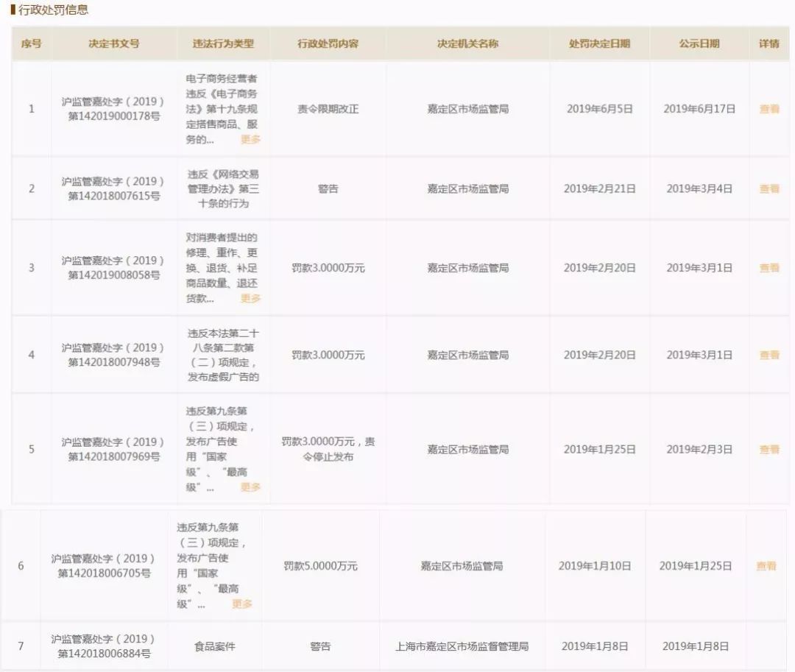View 查看 details of record 3 fine
This screenshot has width=795, height=672.
[x=770, y=268]
